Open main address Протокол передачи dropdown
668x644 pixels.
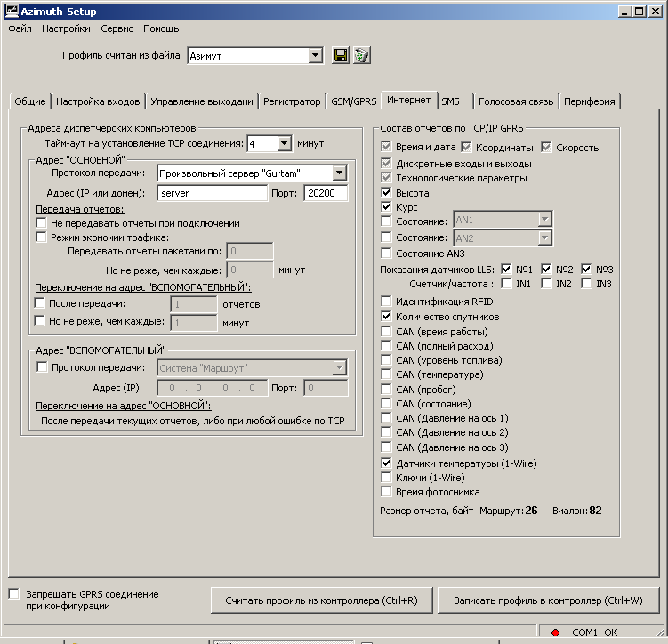(x=340, y=173)
